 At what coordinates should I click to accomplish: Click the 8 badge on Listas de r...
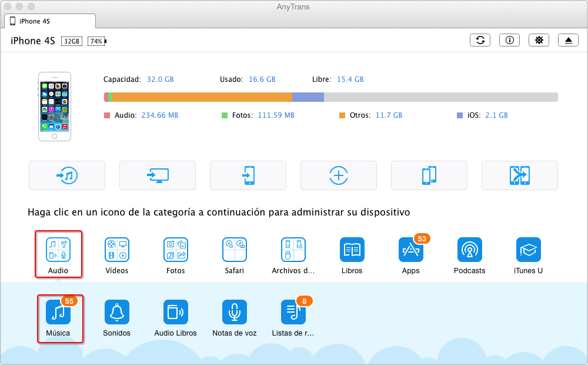(x=304, y=301)
